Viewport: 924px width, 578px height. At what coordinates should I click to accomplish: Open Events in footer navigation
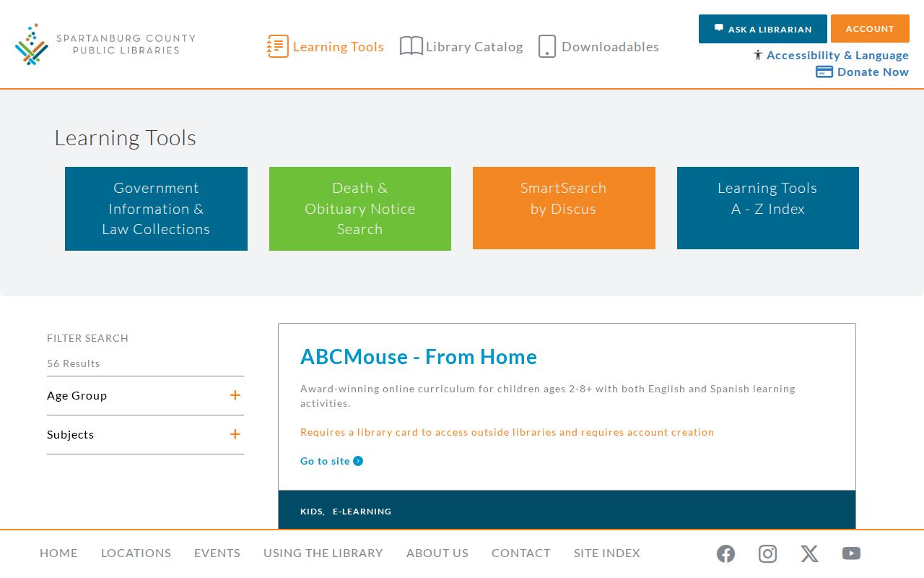pyautogui.click(x=217, y=553)
